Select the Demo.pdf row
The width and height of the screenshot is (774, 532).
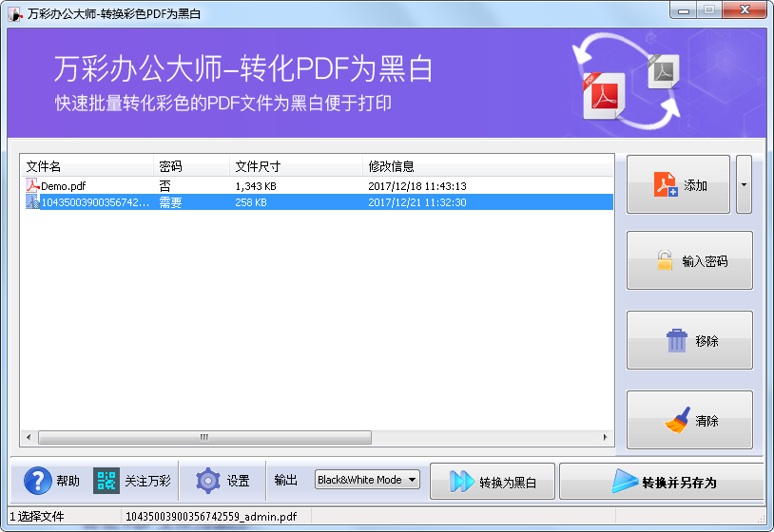(x=317, y=186)
